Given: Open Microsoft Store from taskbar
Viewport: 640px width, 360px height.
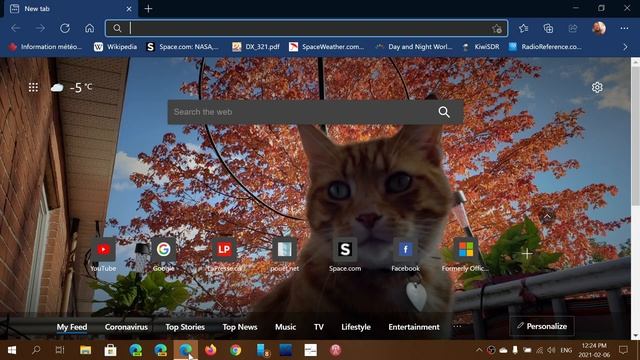Looking at the screenshot, I should [x=110, y=350].
